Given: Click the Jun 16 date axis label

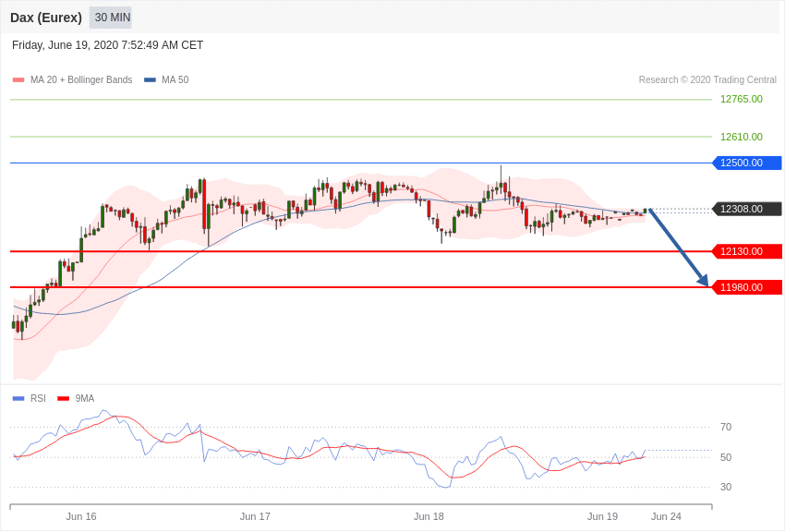Looking at the screenshot, I should 81,516.
